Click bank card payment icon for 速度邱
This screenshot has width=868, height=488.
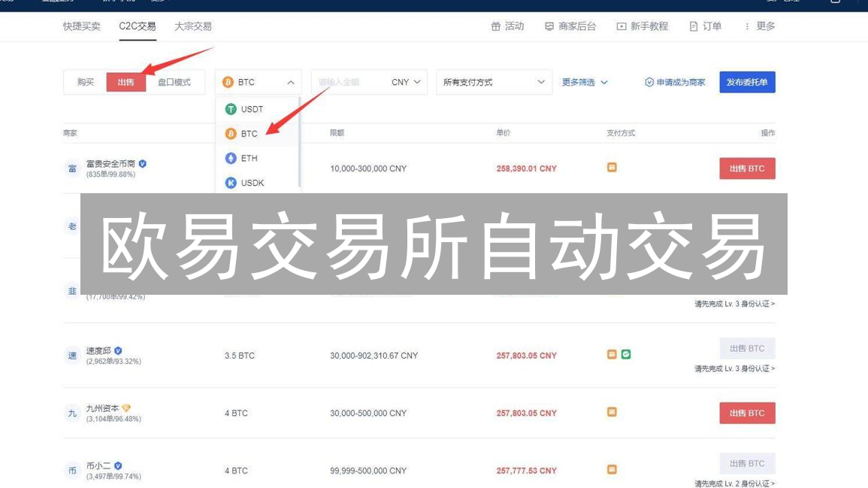pyautogui.click(x=612, y=354)
